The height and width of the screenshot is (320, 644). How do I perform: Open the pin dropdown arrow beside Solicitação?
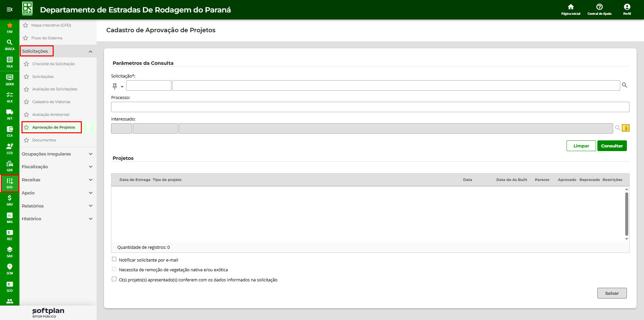click(122, 87)
